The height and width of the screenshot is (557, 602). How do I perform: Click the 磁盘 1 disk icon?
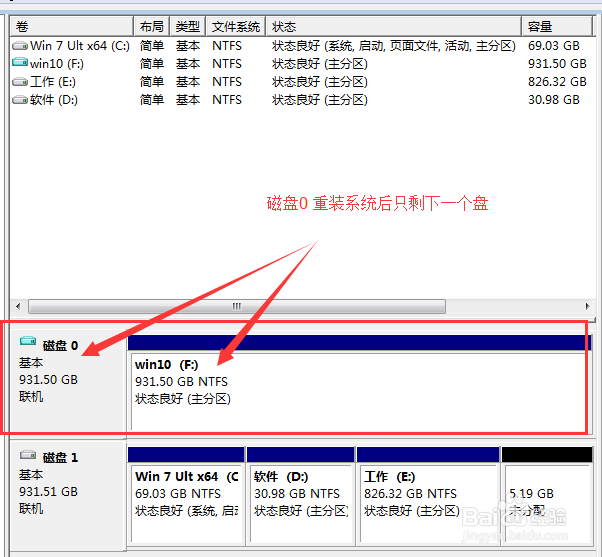pyautogui.click(x=28, y=455)
